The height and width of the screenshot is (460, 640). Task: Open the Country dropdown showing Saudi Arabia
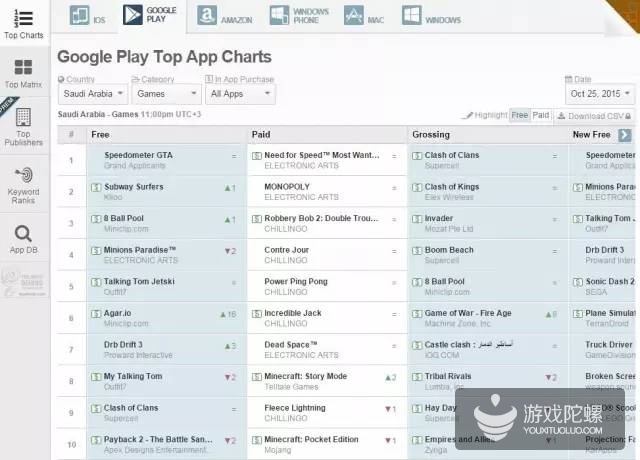[93, 94]
